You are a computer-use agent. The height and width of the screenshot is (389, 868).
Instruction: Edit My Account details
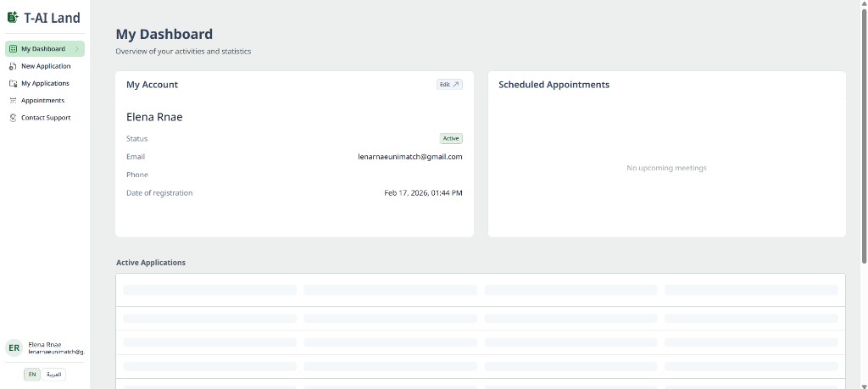pos(449,85)
